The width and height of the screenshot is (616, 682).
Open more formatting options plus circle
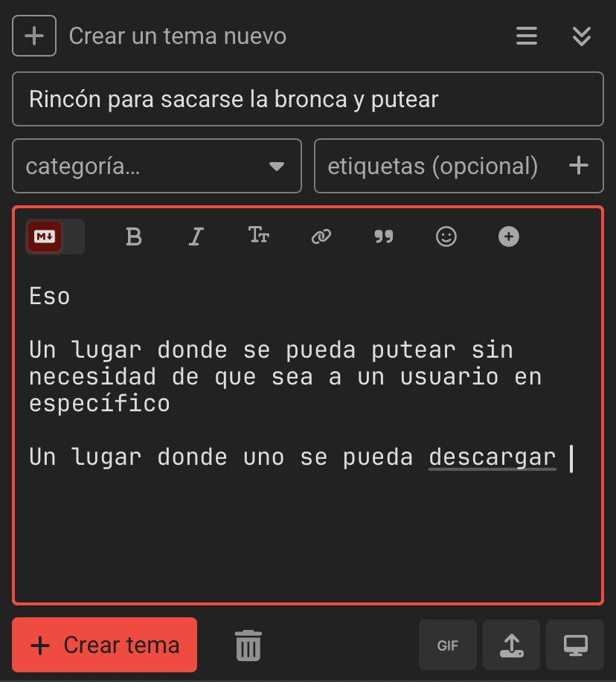[509, 237]
